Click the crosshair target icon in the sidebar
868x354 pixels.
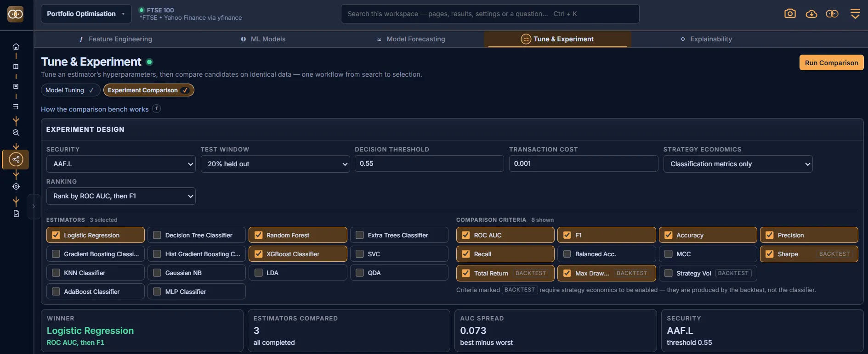[16, 186]
